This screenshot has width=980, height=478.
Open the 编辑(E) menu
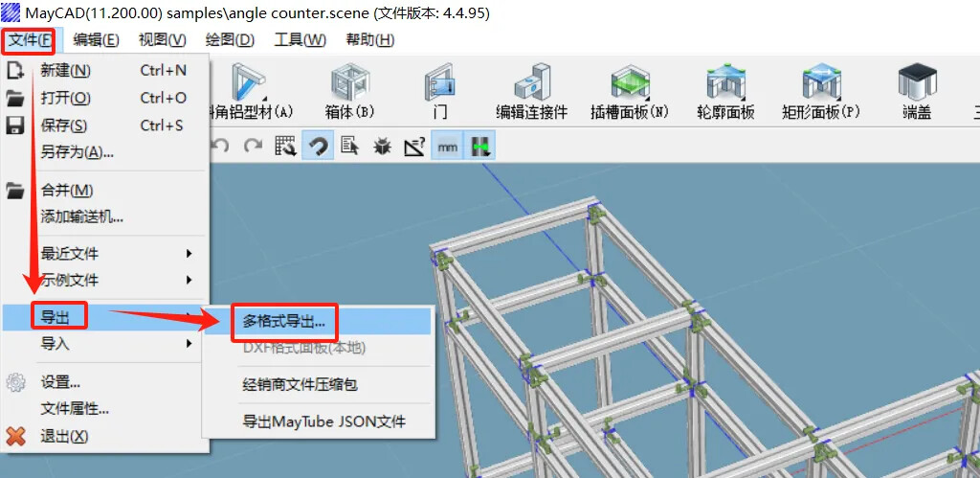tap(96, 39)
